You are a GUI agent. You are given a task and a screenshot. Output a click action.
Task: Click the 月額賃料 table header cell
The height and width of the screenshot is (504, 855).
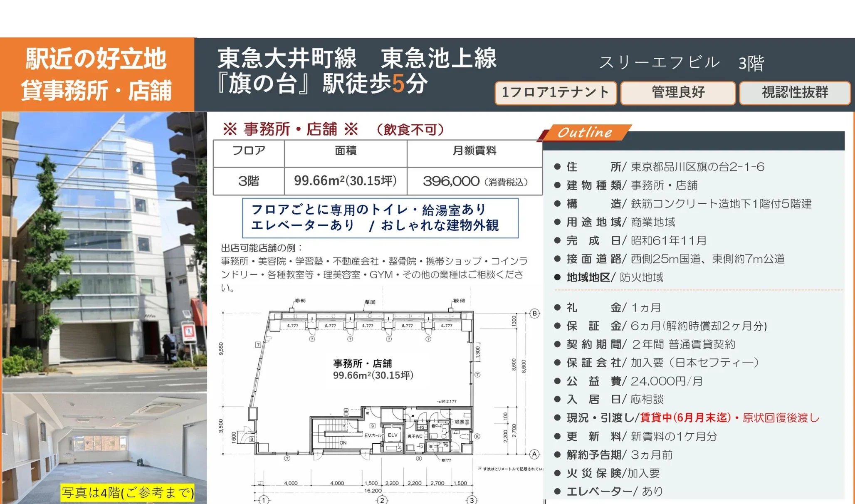click(x=474, y=151)
